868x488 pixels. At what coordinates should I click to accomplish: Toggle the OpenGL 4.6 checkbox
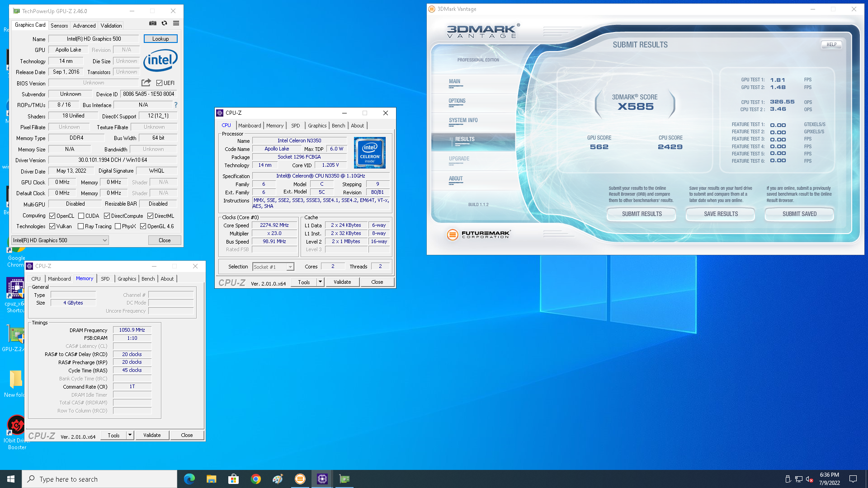pos(143,226)
